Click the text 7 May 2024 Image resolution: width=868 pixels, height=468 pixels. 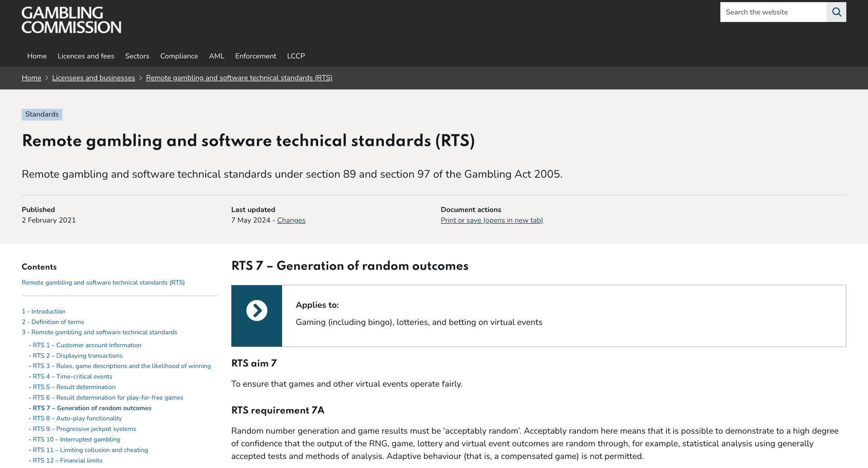[x=250, y=220]
